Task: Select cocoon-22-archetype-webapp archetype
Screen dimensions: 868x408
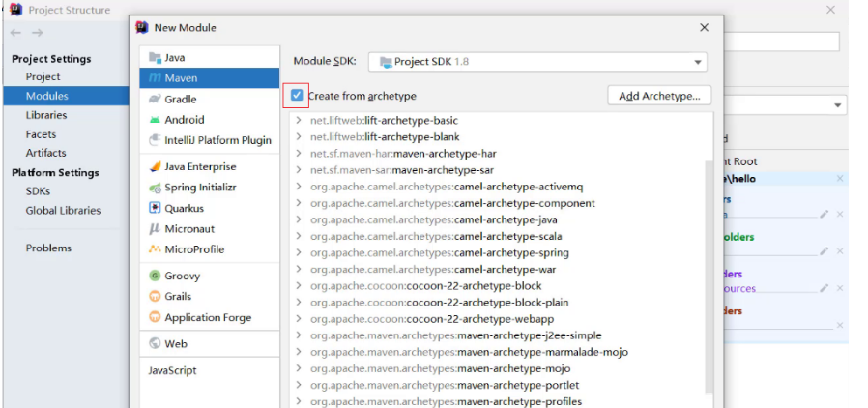Action: click(x=432, y=319)
